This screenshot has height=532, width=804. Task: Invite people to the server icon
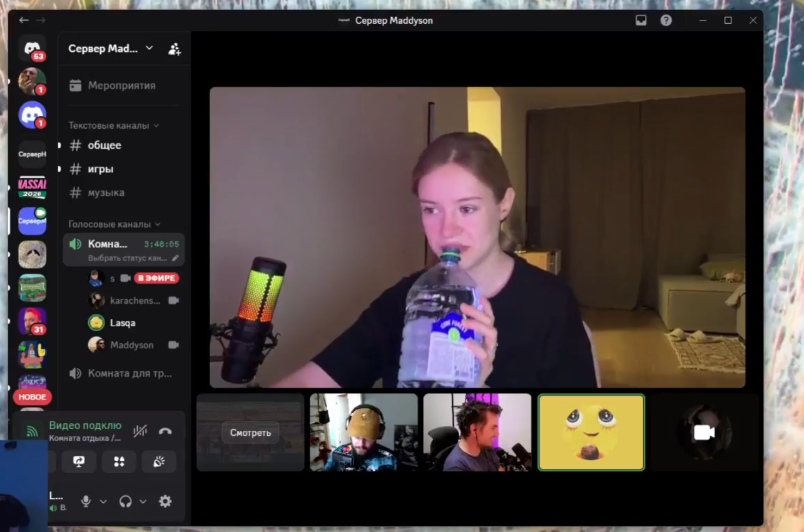tap(175, 49)
